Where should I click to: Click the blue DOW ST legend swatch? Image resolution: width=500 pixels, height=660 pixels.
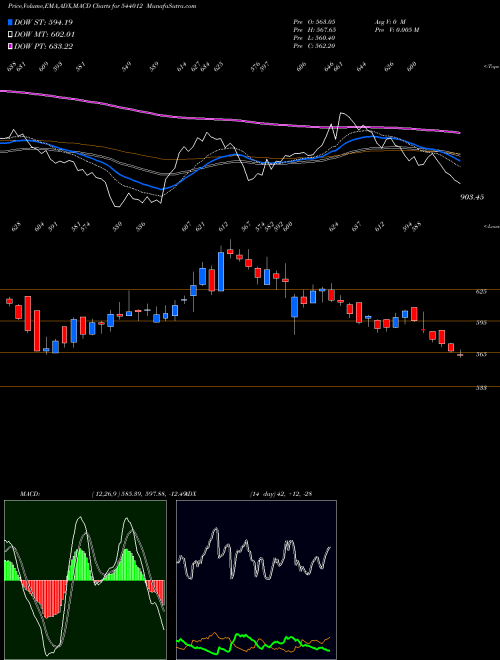click(10, 22)
